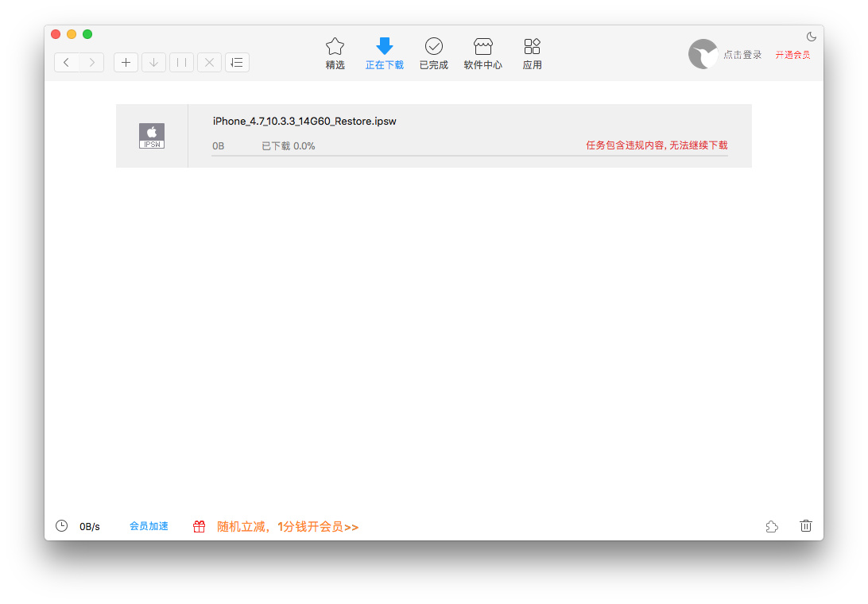Click the 会员加速 link
The height and width of the screenshot is (604, 868).
coord(149,526)
